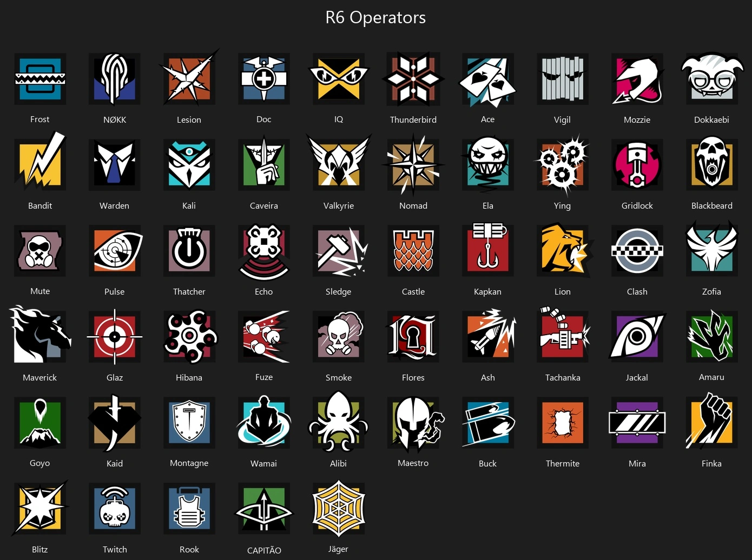Select Caveira's silent finger icon

click(x=264, y=164)
